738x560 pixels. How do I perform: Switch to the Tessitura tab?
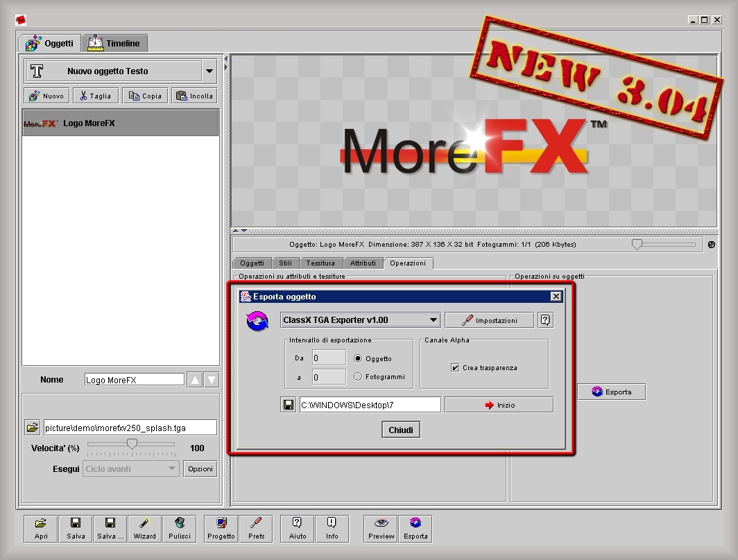320,263
